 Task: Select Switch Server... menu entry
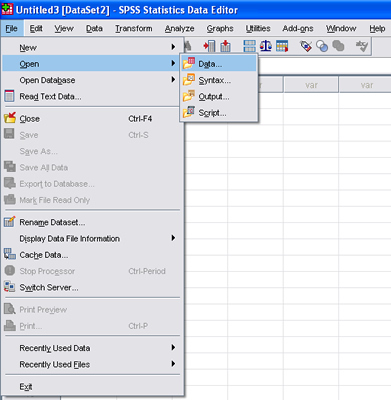coord(92,287)
